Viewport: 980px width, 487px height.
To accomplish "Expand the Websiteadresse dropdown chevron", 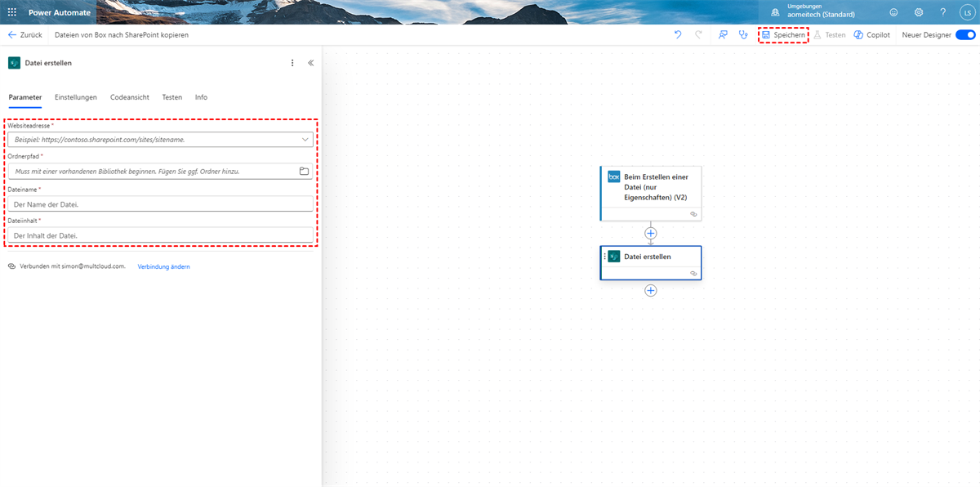I will [305, 140].
